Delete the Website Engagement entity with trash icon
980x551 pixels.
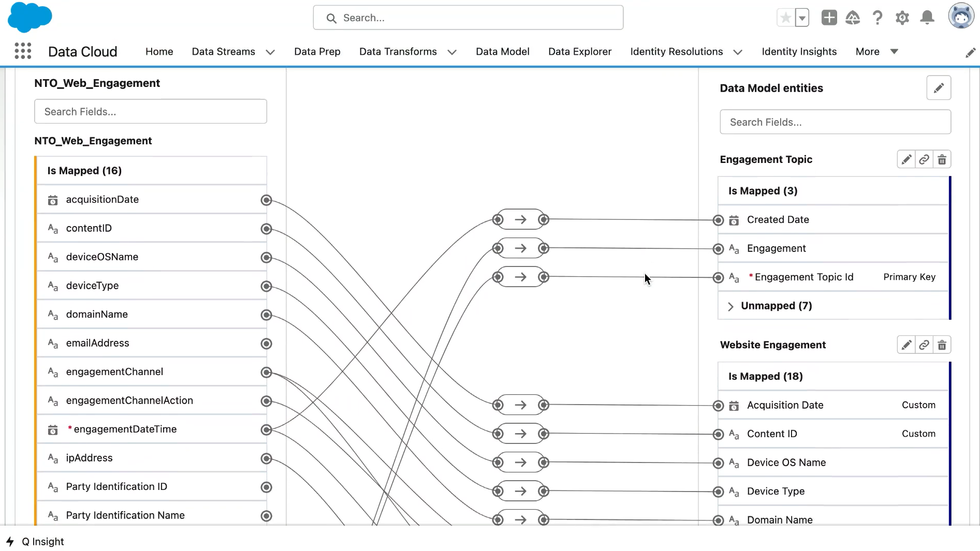942,345
